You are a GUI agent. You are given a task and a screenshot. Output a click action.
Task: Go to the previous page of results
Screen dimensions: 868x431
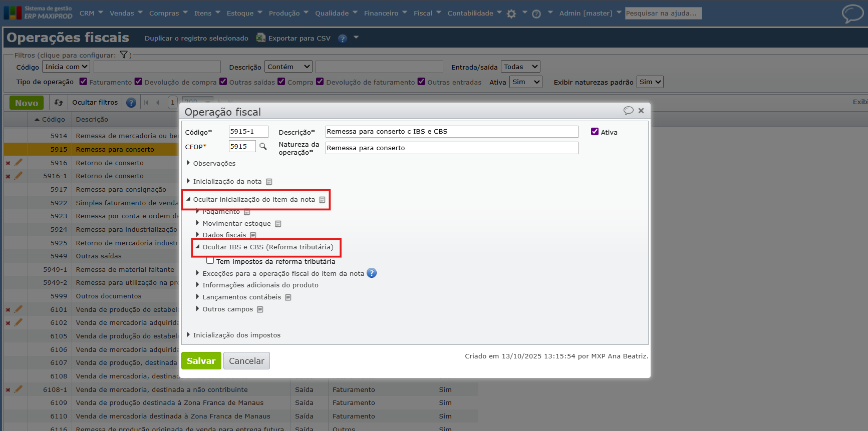(158, 103)
